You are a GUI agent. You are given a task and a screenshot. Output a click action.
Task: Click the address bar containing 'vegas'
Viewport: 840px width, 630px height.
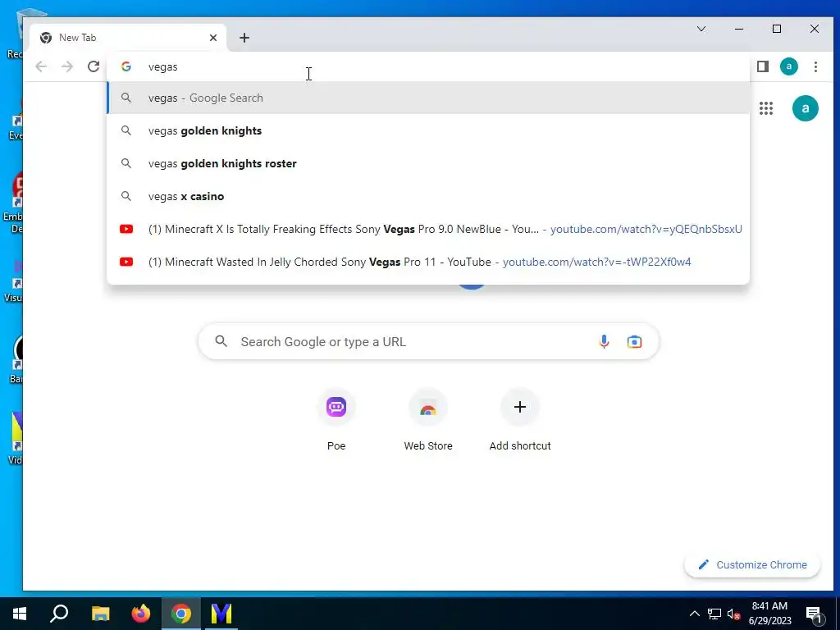tap(428, 66)
